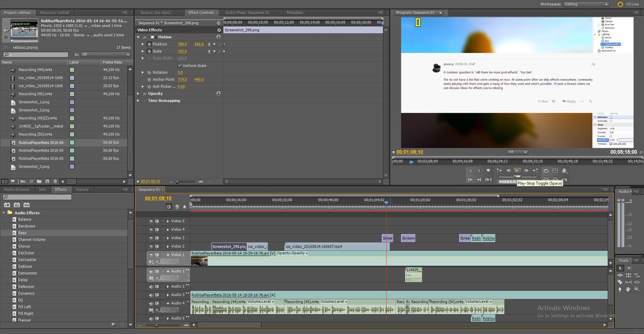Viewport: 644px width, 334px height.
Task: Open the Metadata tab
Action: 295,12
